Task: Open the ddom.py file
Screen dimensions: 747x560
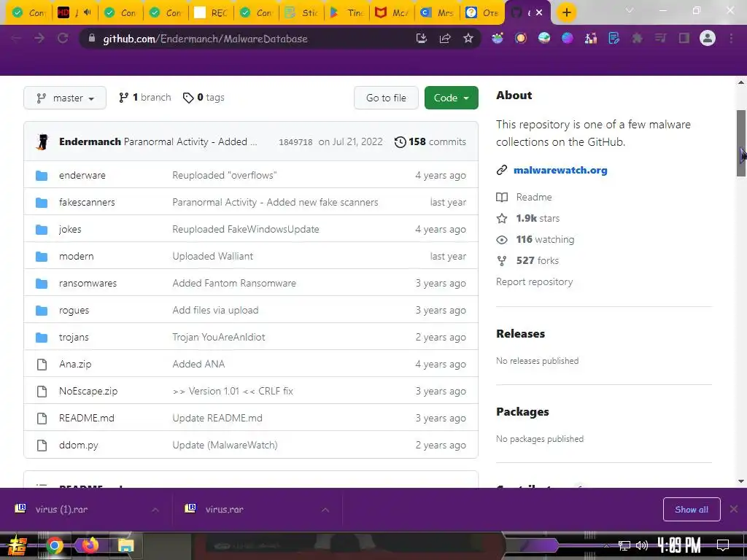Action: pos(79,446)
